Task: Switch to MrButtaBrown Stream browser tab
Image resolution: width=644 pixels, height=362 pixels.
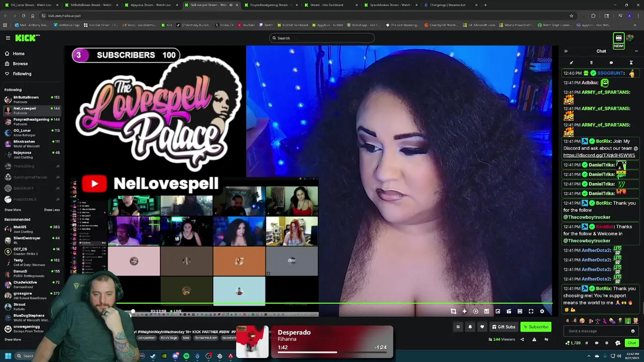Action: [x=91, y=5]
